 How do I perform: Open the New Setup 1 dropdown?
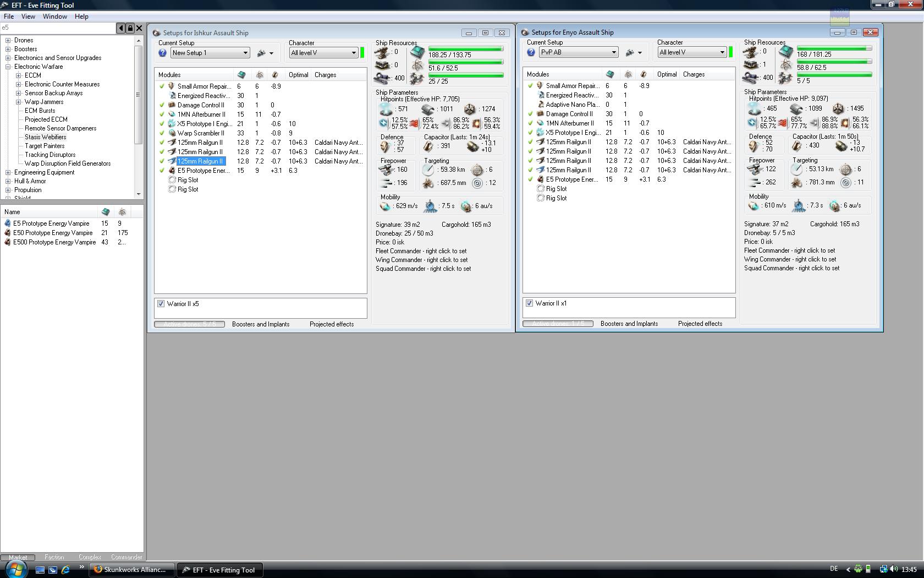click(x=210, y=53)
